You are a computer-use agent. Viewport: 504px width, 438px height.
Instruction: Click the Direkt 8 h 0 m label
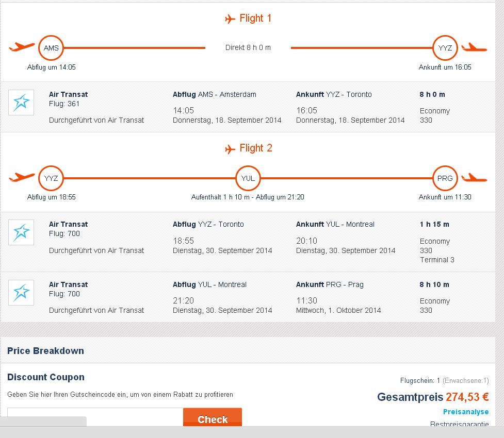pyautogui.click(x=248, y=47)
